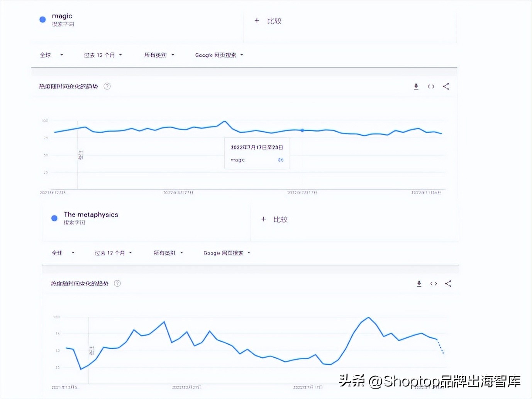Share the magic trend chart
Image resolution: width=532 pixels, height=399 pixels.
446,86
